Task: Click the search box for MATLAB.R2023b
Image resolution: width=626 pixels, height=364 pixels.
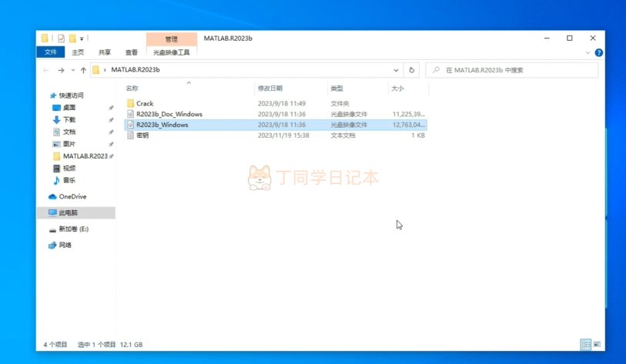Action: (512, 70)
